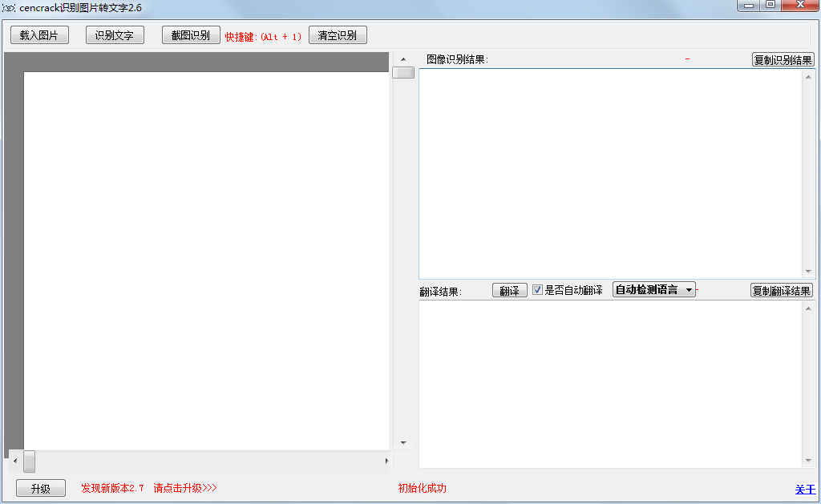Disable the 是否自动翻译 auto-translate checkbox
The height and width of the screenshot is (504, 821).
(x=537, y=289)
